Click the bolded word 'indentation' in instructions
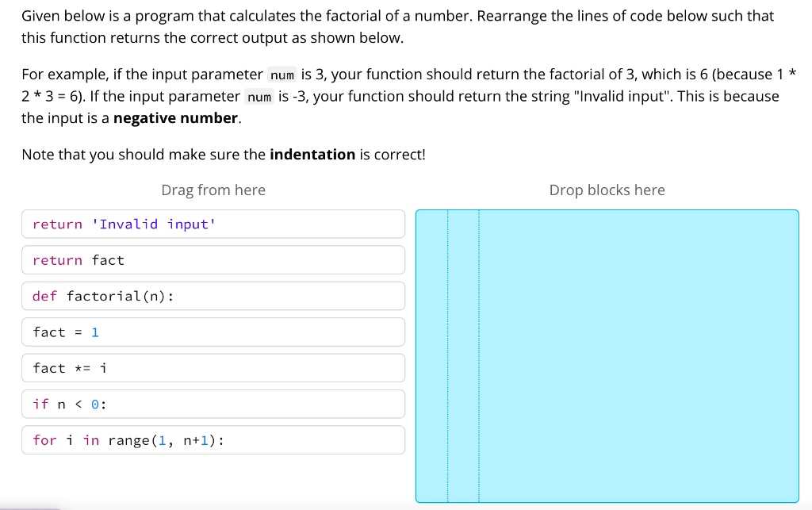Image resolution: width=812 pixels, height=510 pixels. pos(312,154)
